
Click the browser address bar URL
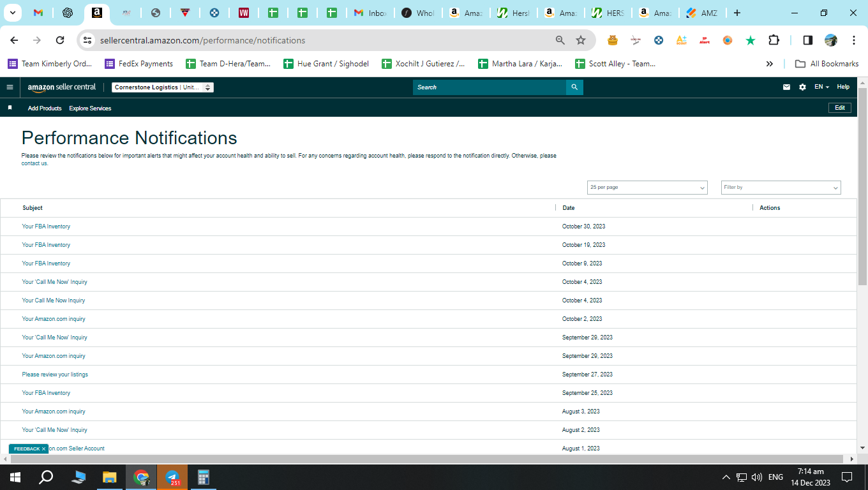pos(202,40)
